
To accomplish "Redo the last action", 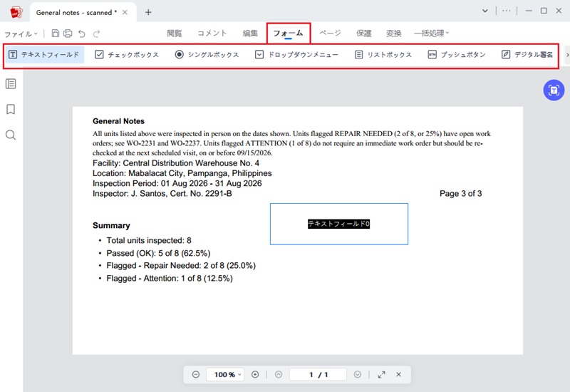I will point(96,33).
